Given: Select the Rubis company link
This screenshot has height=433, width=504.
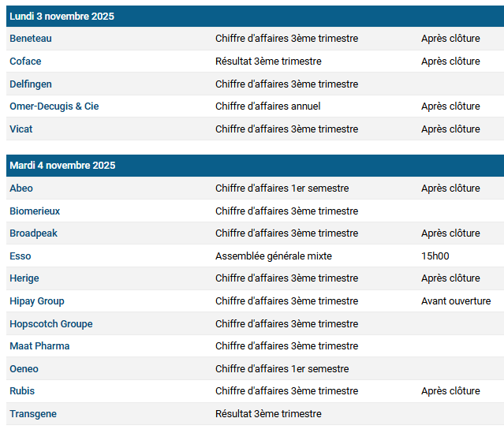Looking at the screenshot, I should 22,391.
